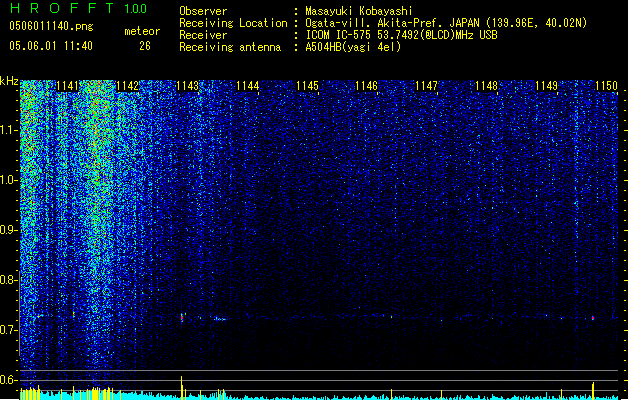Image resolution: width=629 pixels, height=400 pixels.
Task: Click the 1144 time marker
Action: pos(248,86)
